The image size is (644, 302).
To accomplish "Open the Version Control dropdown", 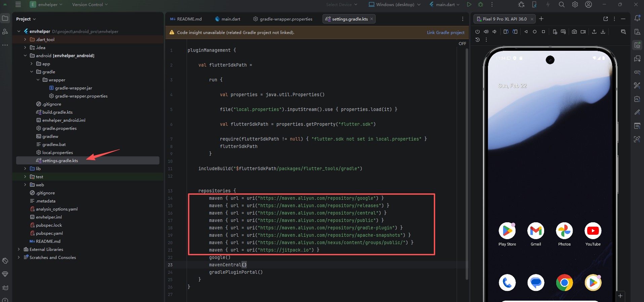I will [x=90, y=4].
